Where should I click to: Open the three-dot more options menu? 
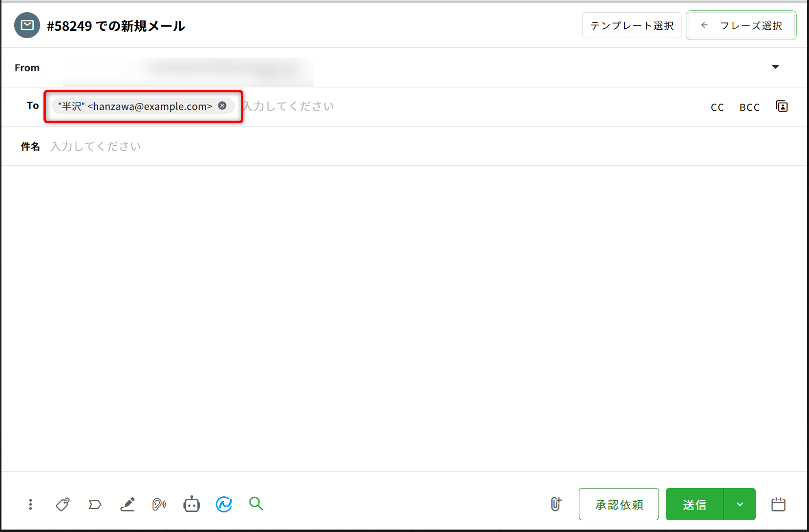point(30,504)
